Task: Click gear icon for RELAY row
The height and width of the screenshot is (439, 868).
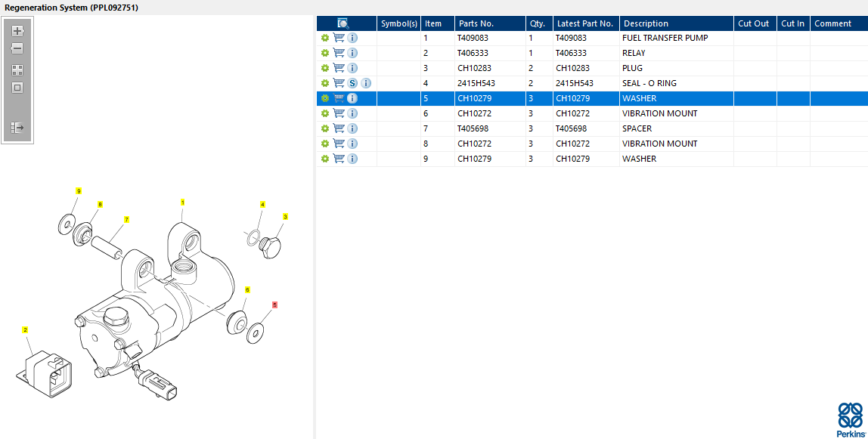Action: [325, 53]
